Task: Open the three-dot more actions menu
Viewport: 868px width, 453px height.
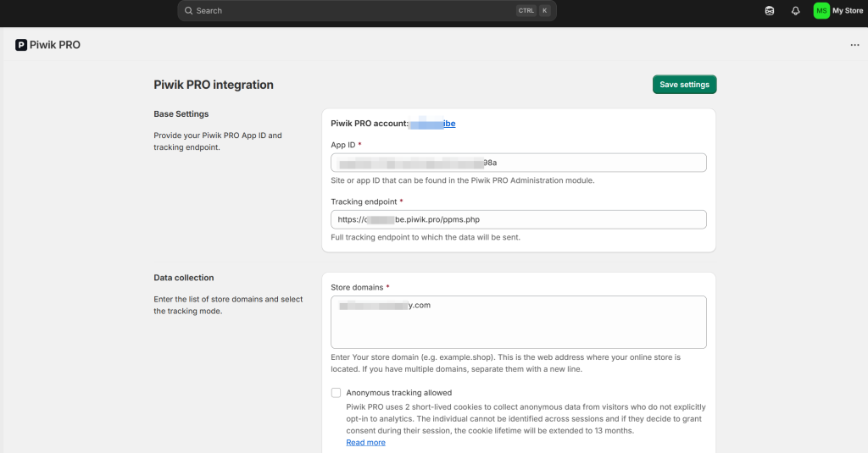Action: pyautogui.click(x=854, y=45)
